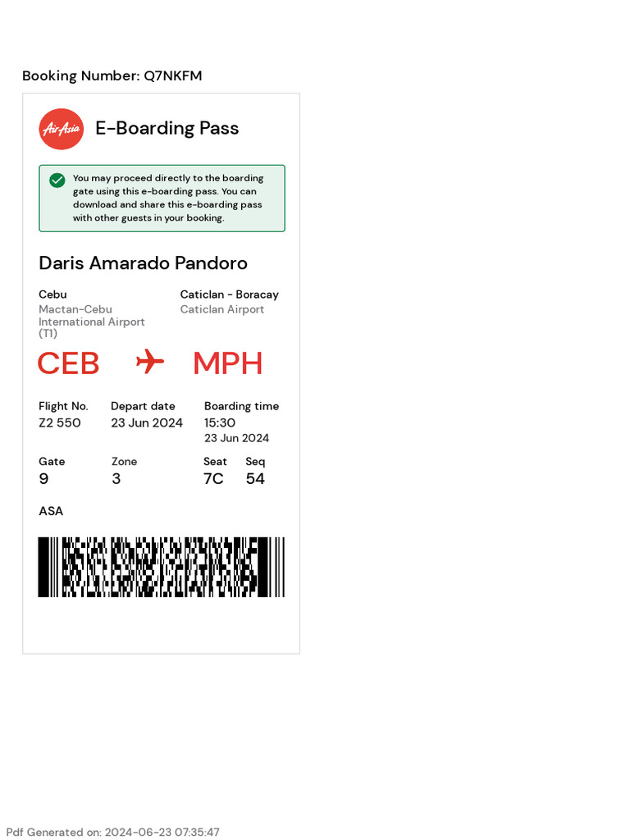Image resolution: width=630 pixels, height=840 pixels.
Task: Click the zone number 3
Action: tap(116, 479)
